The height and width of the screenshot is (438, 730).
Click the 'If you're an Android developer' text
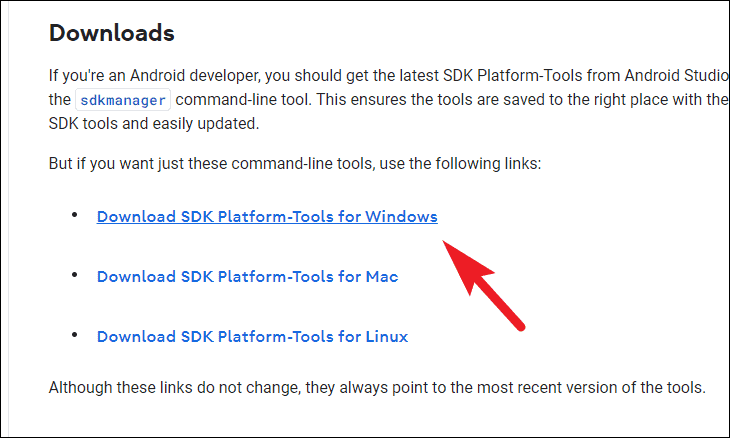155,76
